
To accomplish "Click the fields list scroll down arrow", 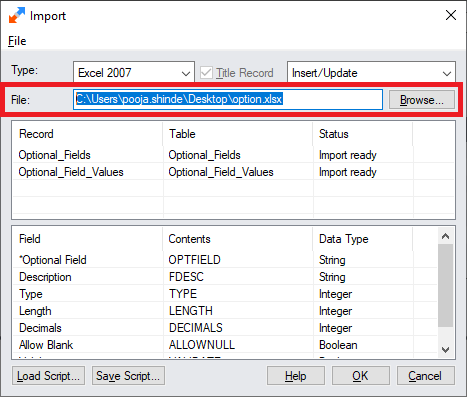I will 445,350.
